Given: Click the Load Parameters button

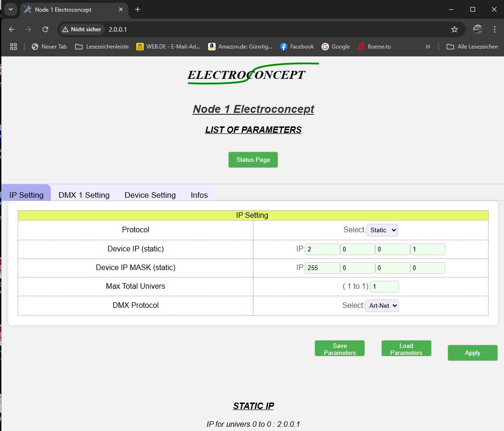Looking at the screenshot, I should (x=406, y=348).
